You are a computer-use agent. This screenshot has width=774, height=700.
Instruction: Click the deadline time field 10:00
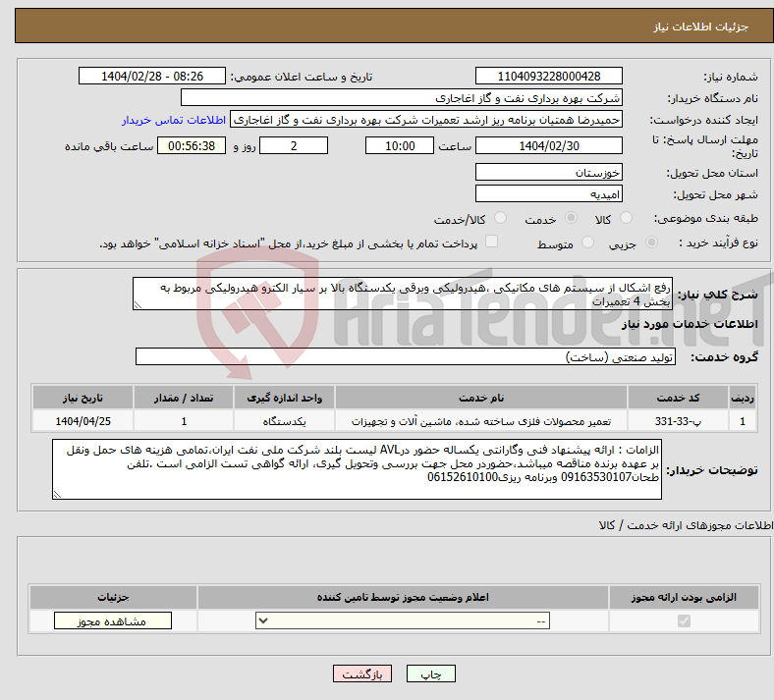pyautogui.click(x=400, y=146)
